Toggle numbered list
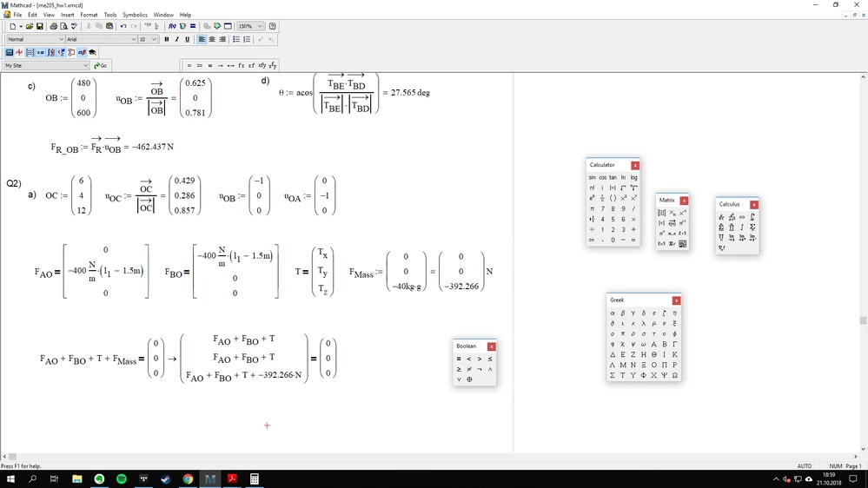Screen dimensions: 868x488 [x=247, y=39]
